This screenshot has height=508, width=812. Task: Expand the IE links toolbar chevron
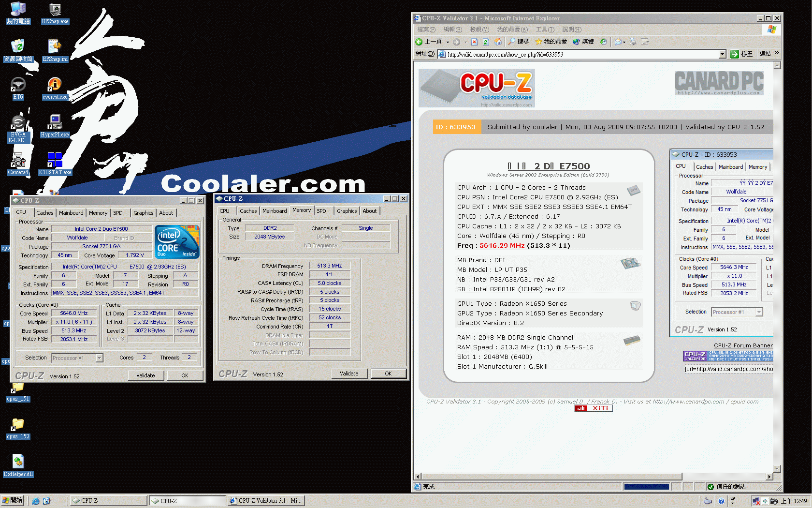pyautogui.click(x=777, y=53)
